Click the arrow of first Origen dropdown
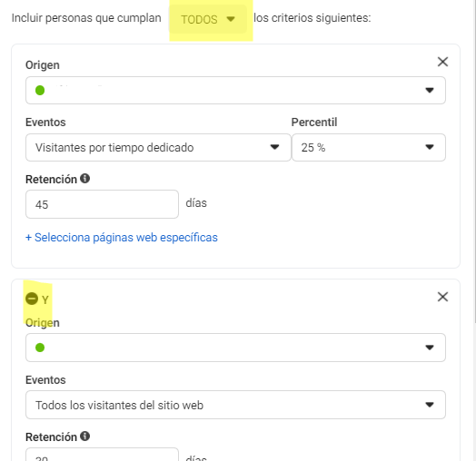Screen dimensions: 476x461 pos(430,90)
